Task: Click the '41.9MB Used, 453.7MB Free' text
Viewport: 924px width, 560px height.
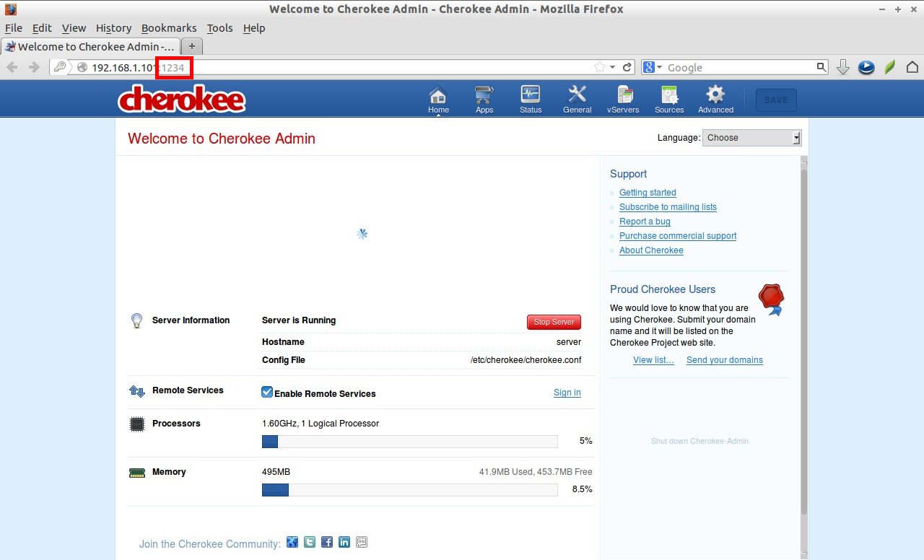Action: click(x=536, y=472)
